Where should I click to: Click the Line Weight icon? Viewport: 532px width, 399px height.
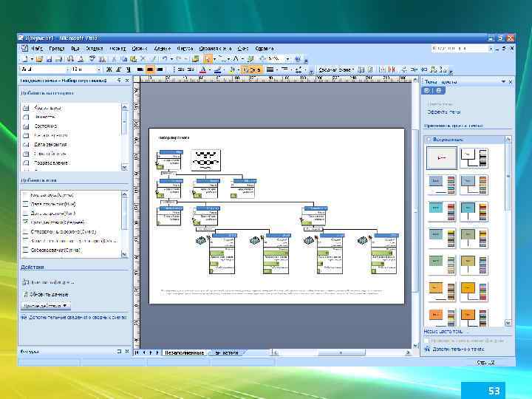point(270,69)
